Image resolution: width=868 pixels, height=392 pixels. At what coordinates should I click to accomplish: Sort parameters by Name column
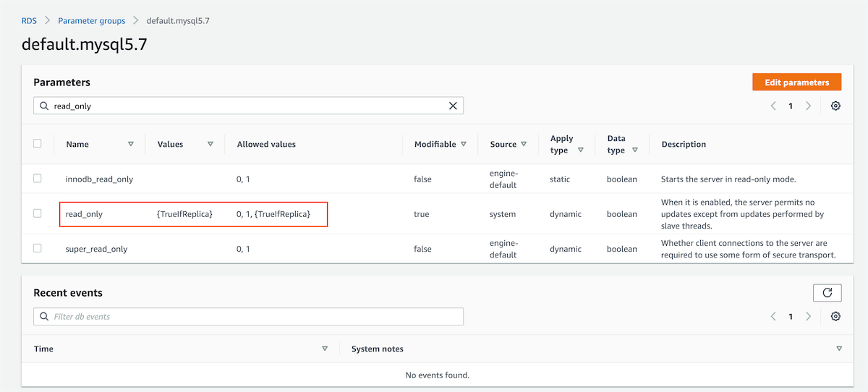click(x=131, y=144)
